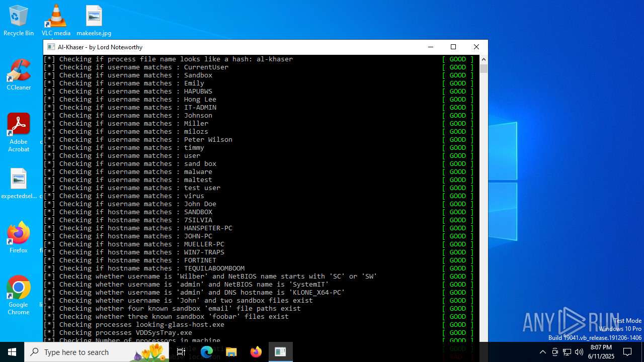Image resolution: width=644 pixels, height=362 pixels.
Task: Maximize the Al-Khaser window
Action: [x=453, y=47]
